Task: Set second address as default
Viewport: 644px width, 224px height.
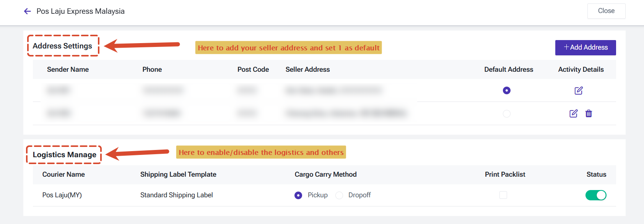Action: [x=507, y=114]
